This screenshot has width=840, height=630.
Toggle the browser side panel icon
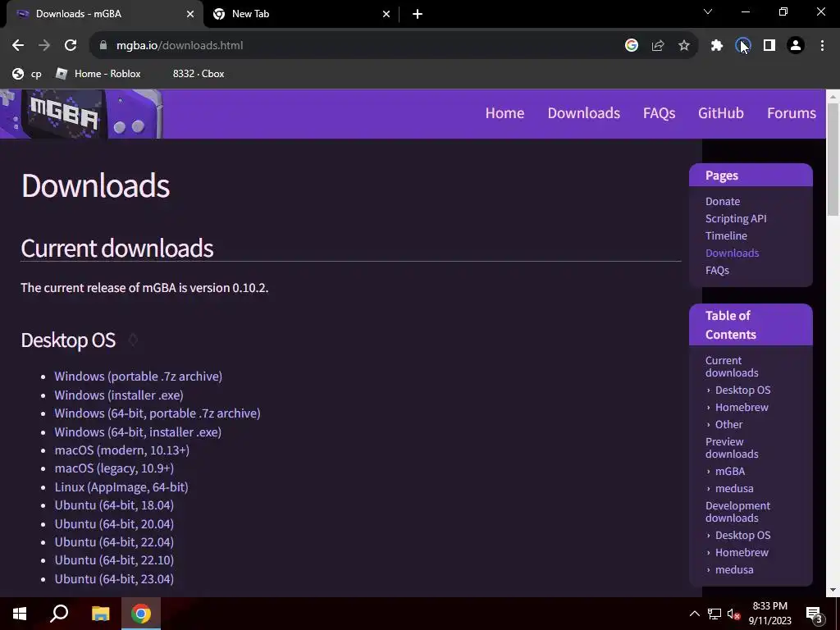pos(769,46)
